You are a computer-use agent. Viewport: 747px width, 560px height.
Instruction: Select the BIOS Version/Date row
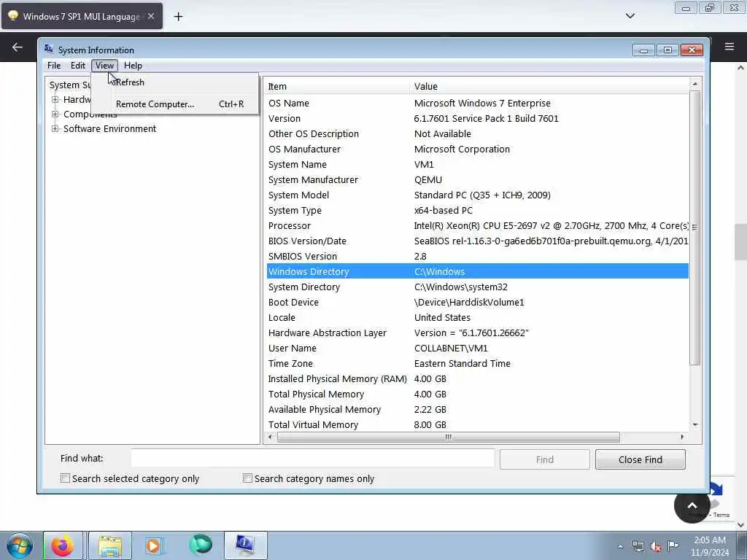pyautogui.click(x=477, y=241)
